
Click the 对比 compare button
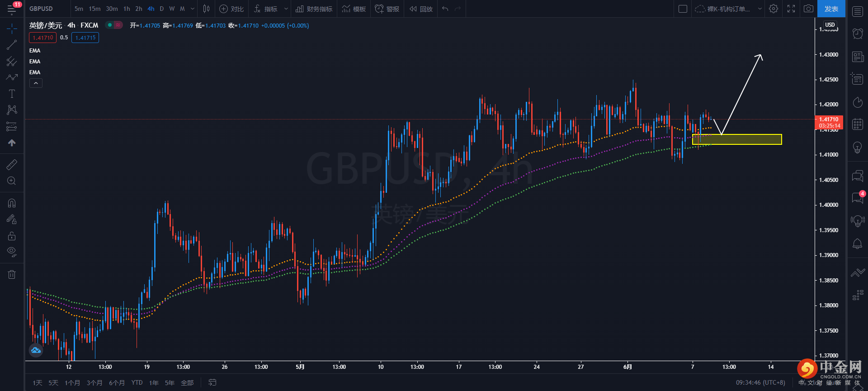coord(231,9)
